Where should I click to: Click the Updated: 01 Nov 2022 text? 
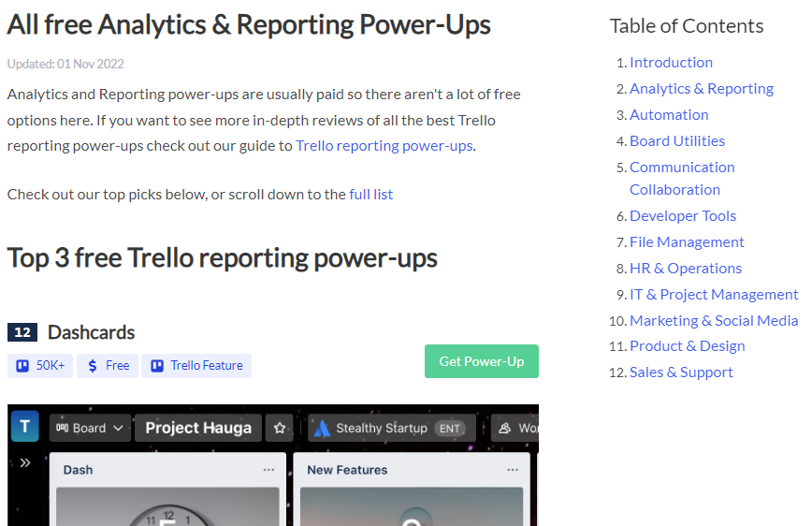[x=65, y=64]
